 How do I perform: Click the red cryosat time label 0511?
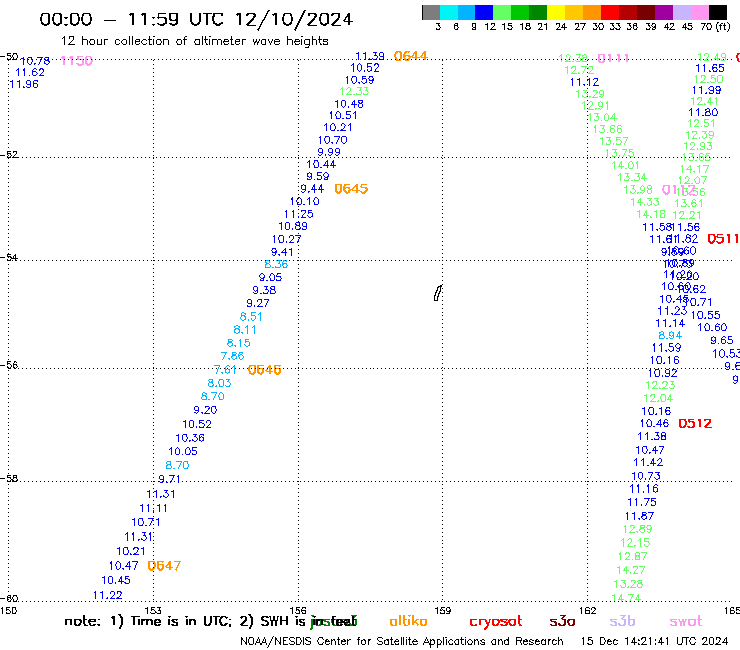pyautogui.click(x=723, y=239)
